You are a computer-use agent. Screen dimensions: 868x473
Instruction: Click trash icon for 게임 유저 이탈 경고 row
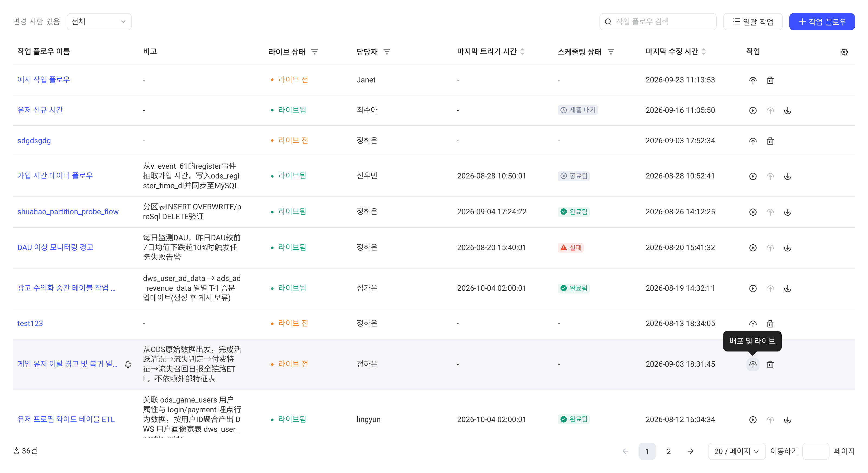pyautogui.click(x=770, y=365)
